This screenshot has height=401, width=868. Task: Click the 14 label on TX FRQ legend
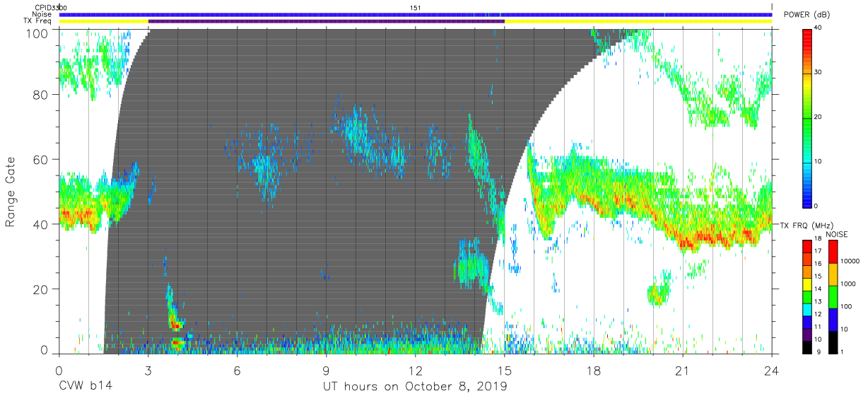point(818,289)
